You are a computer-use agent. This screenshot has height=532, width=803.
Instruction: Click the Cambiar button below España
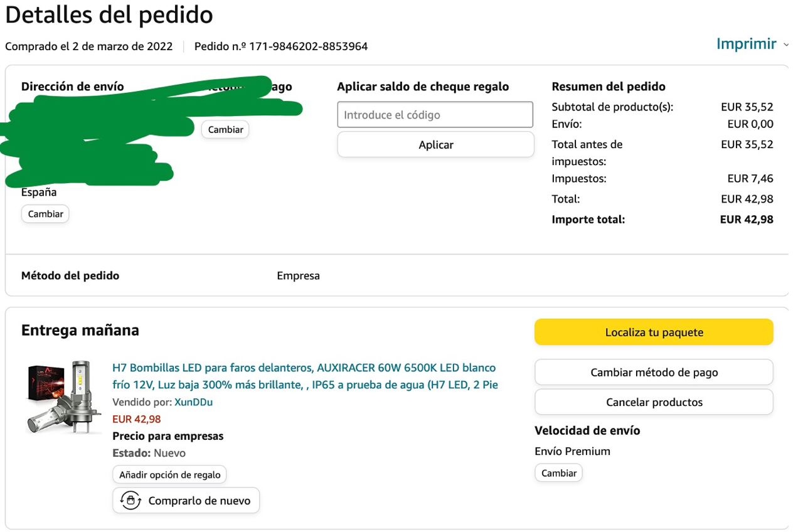click(46, 214)
